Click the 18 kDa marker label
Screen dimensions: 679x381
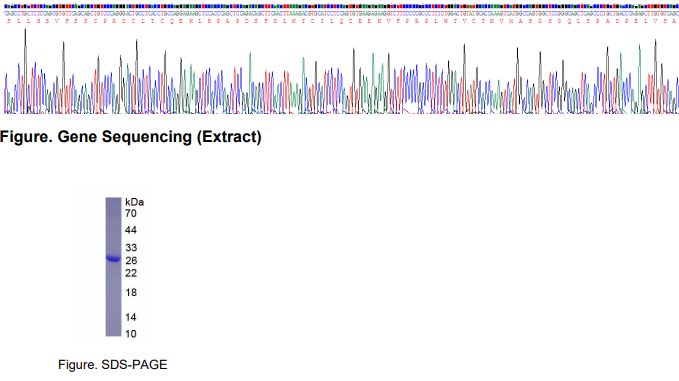click(x=131, y=293)
